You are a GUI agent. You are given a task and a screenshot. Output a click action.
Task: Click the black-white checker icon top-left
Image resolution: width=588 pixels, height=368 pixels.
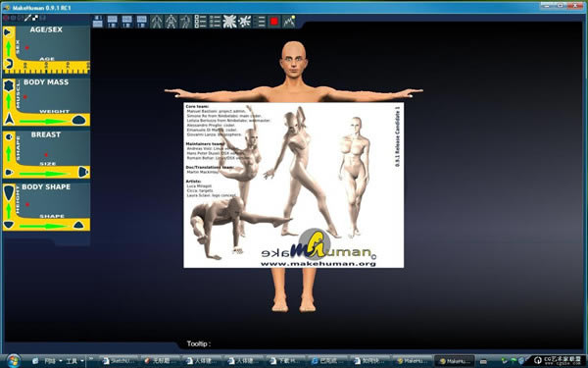35,18
